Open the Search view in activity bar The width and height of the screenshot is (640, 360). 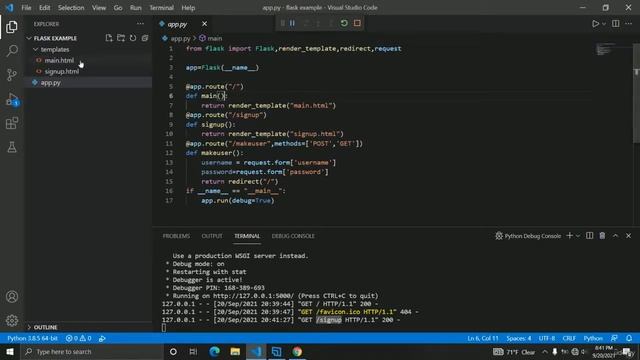(12, 51)
